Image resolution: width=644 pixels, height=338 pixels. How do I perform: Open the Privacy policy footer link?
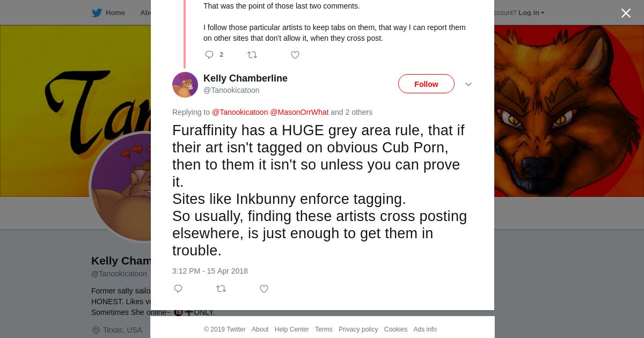(358, 329)
